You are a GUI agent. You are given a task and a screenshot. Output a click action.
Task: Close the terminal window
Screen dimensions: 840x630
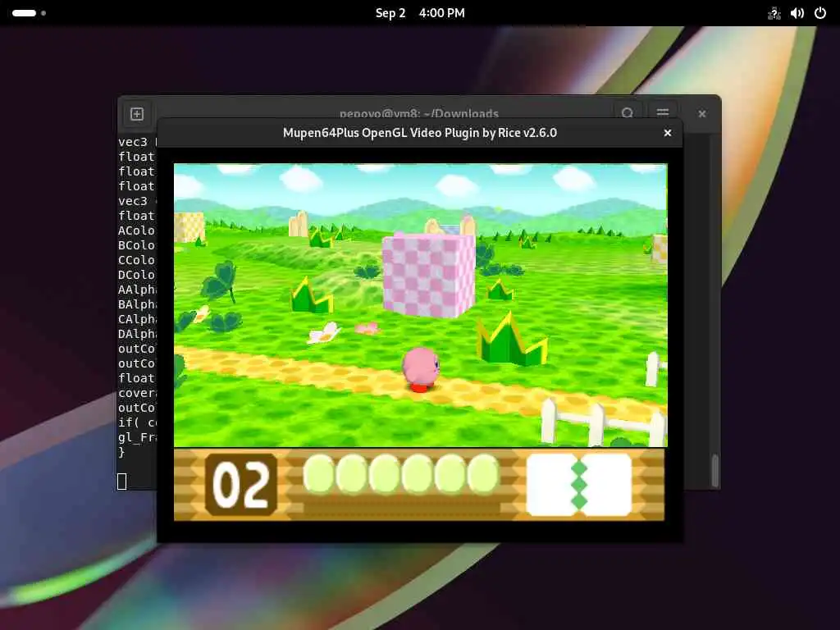coord(702,114)
